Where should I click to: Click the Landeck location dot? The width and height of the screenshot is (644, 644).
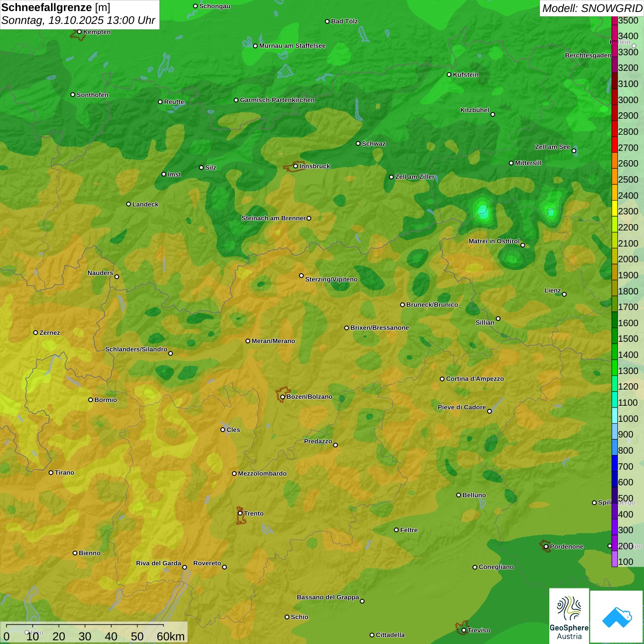(x=128, y=204)
